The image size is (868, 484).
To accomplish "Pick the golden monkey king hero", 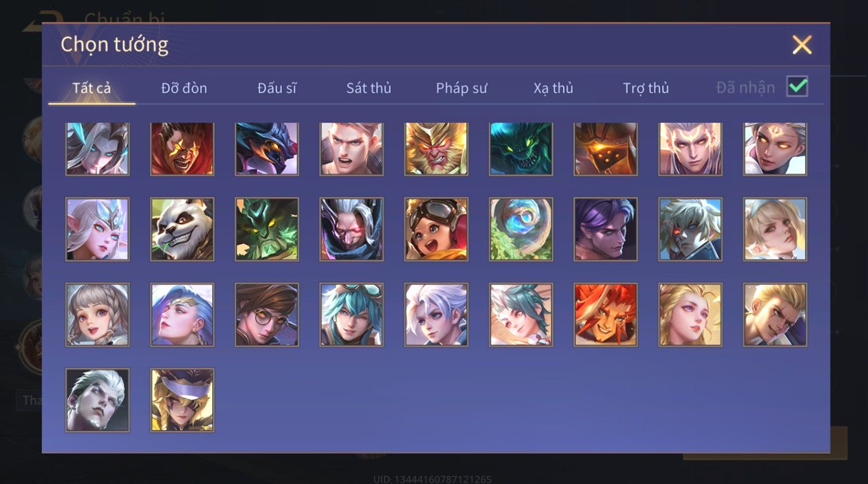I will coord(436,149).
